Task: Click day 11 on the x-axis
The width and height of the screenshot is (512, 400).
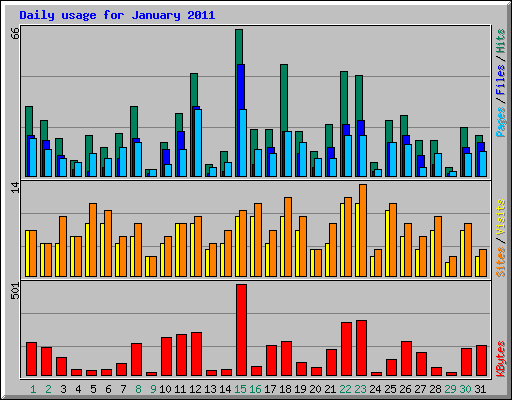Action: (x=180, y=389)
